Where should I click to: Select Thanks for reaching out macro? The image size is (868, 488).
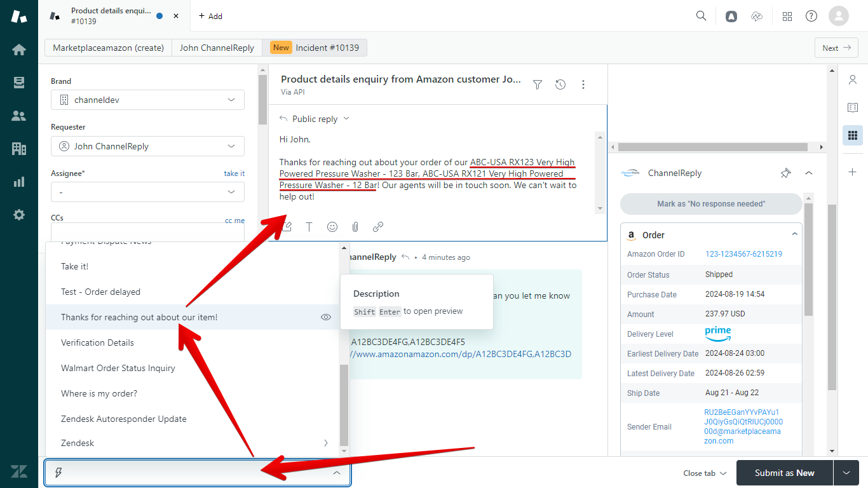[x=193, y=317]
